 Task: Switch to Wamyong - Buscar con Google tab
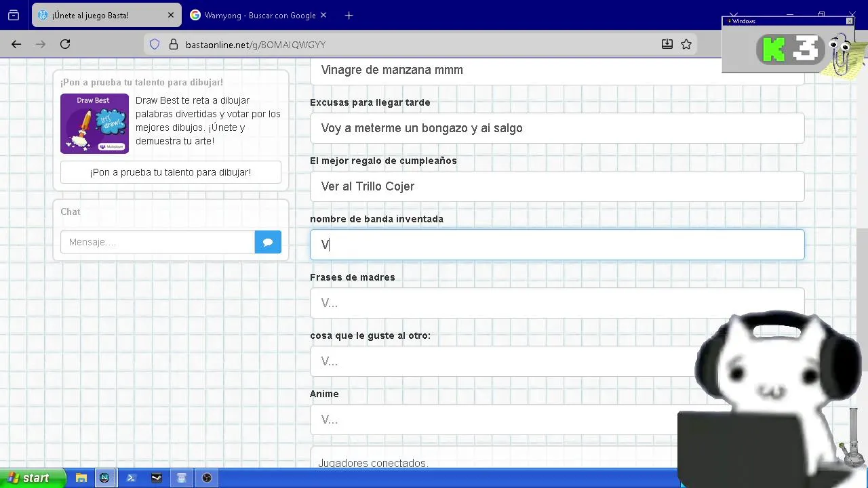(260, 15)
